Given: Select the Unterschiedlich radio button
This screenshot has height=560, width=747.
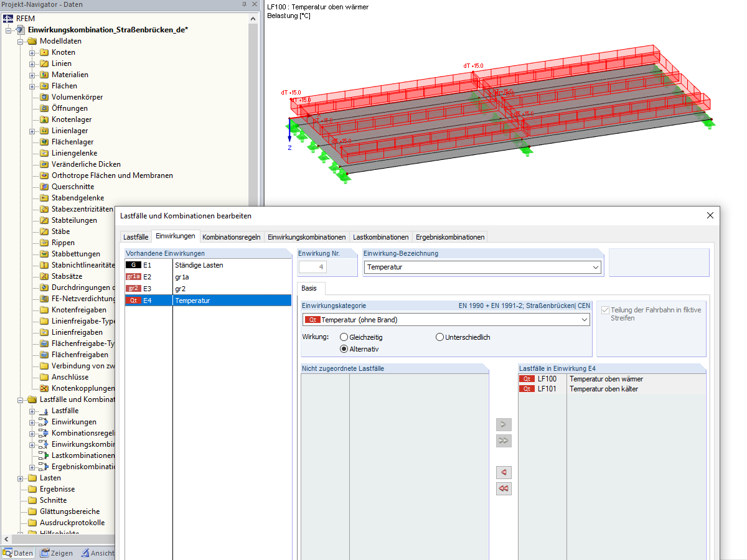Looking at the screenshot, I should point(439,337).
